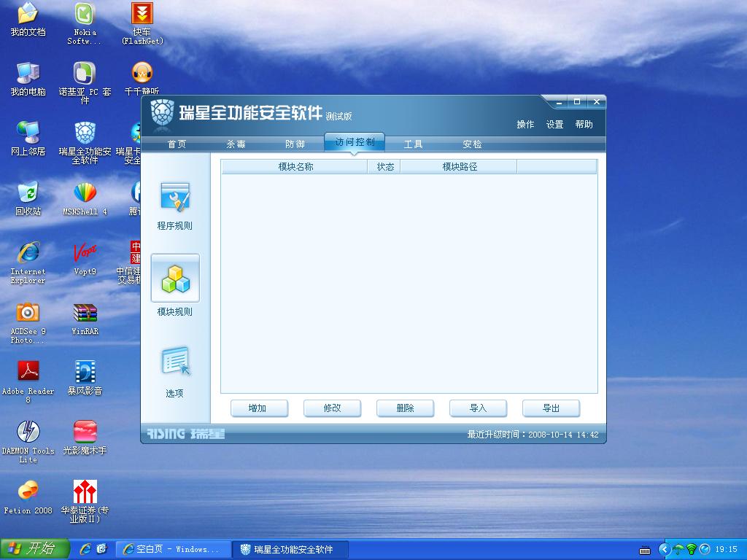747x560 pixels.
Task: Click 瑞星全功能安全软件 taskbar button
Action: [290, 550]
